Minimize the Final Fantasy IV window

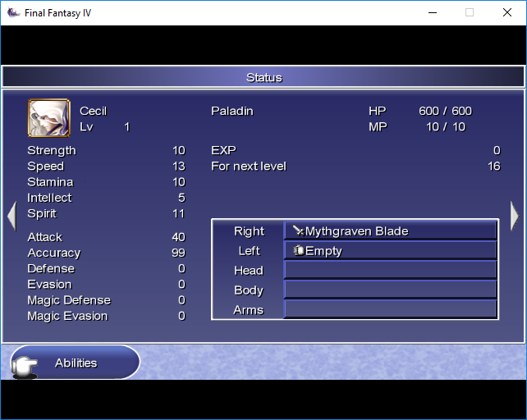click(433, 13)
